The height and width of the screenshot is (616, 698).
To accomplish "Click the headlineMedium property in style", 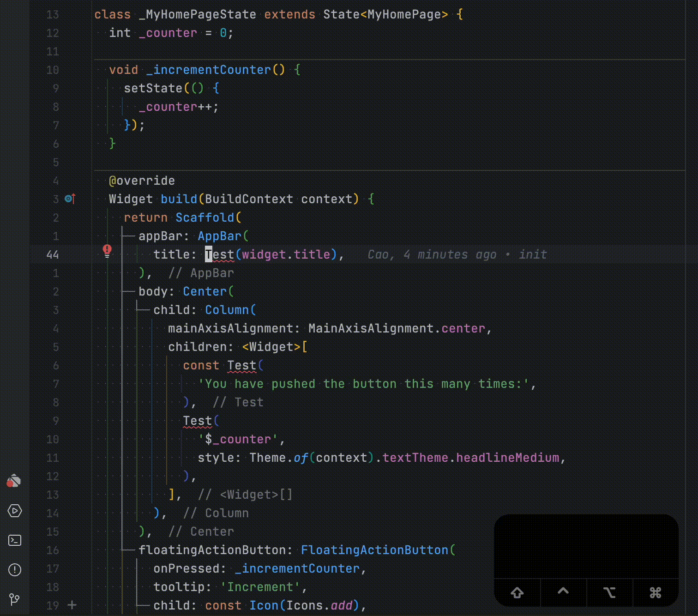I will pos(507,458).
